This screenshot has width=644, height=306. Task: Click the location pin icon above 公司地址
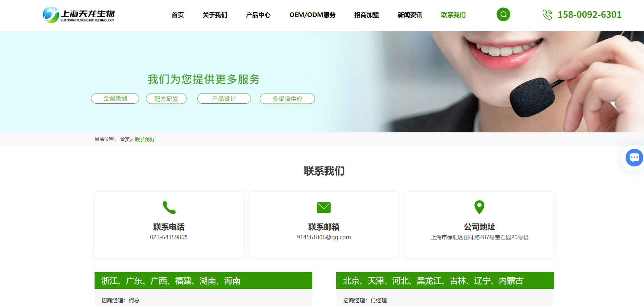click(479, 207)
